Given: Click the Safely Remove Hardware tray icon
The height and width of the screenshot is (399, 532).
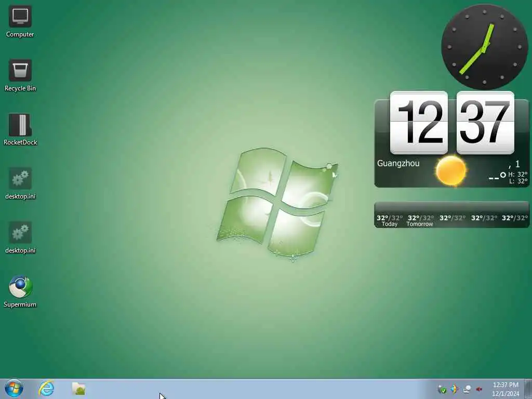Looking at the screenshot, I should coord(442,389).
